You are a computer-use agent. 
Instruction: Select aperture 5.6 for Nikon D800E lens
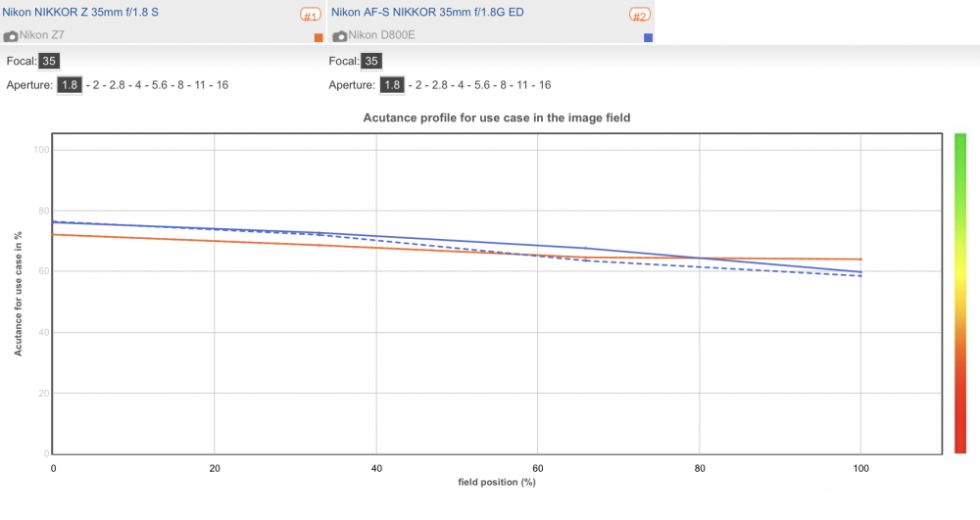click(482, 85)
